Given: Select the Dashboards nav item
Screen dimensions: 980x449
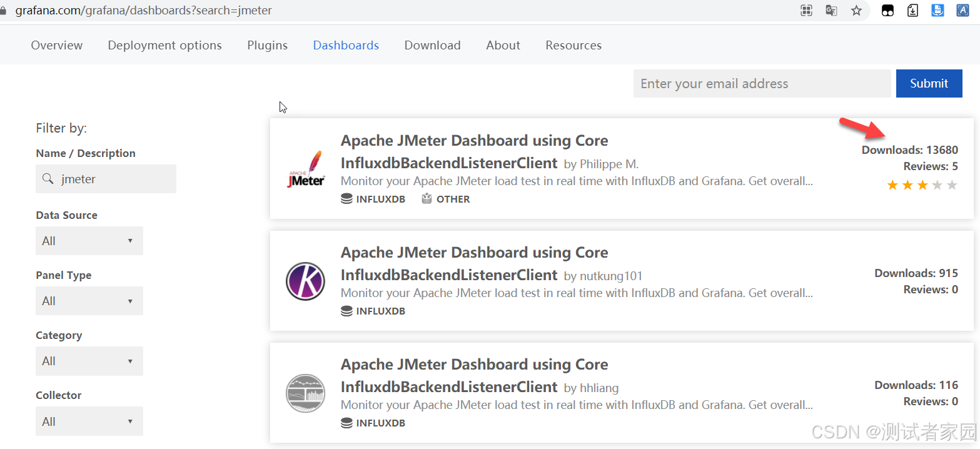Looking at the screenshot, I should click(346, 45).
